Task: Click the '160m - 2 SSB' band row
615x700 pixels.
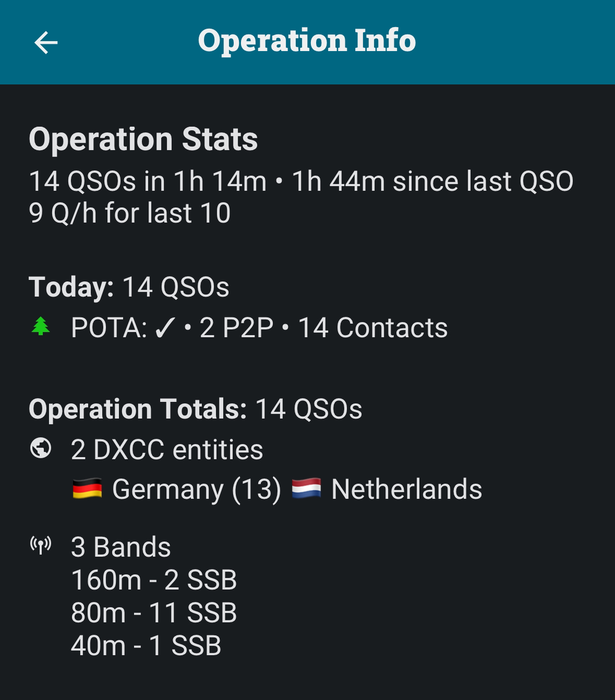Action: pos(154,580)
